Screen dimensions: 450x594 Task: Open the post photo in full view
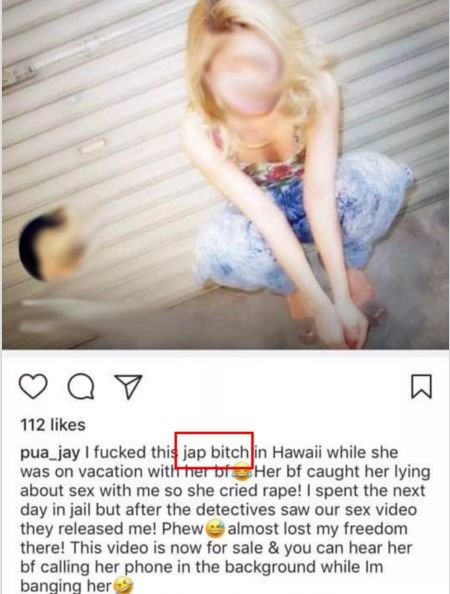click(225, 174)
